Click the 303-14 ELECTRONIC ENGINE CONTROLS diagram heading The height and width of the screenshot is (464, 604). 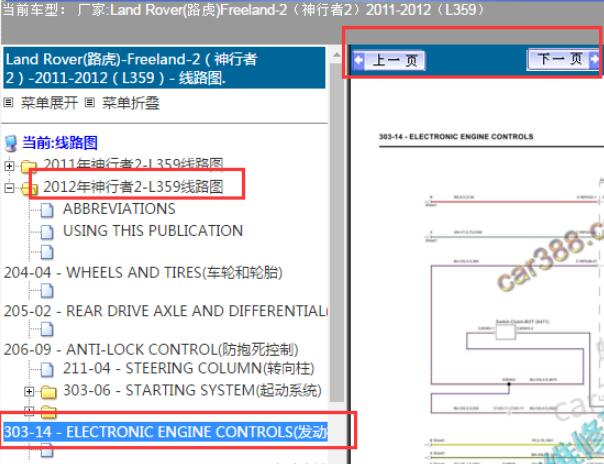pyautogui.click(x=456, y=137)
